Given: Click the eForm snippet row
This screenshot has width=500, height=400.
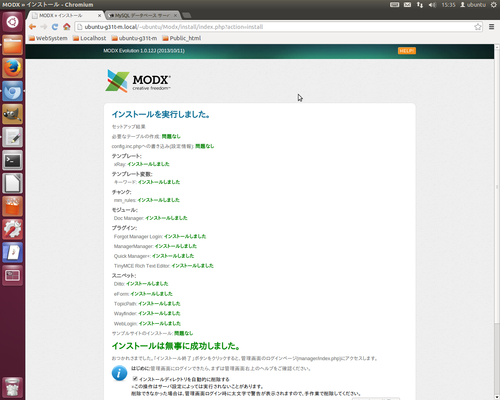Looking at the screenshot, I should coord(143,294).
